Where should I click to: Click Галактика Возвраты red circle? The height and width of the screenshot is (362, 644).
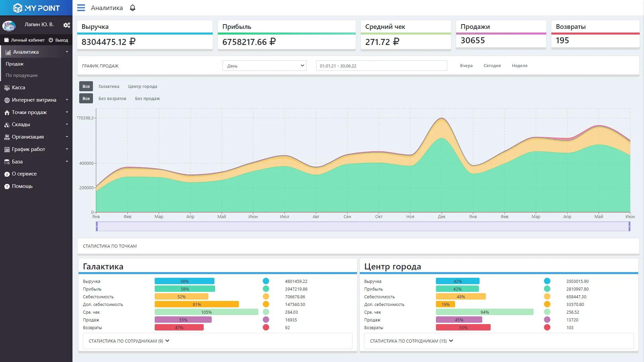click(x=266, y=327)
